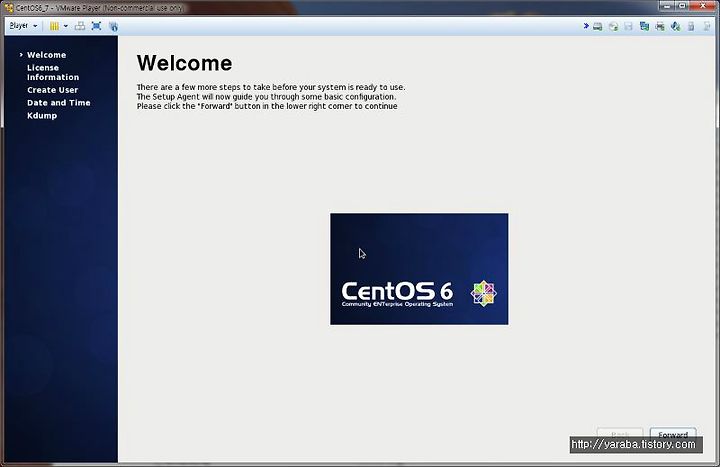Image resolution: width=720 pixels, height=467 pixels.
Task: Click the sound card device icon
Action: click(x=675, y=27)
